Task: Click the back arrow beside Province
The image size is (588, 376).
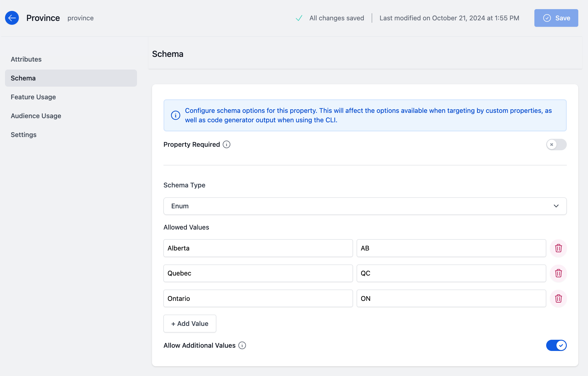Action: [12, 18]
